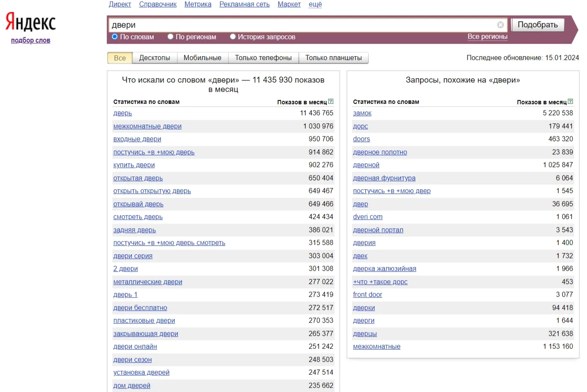
Task: Open the '+что +такое дорс' link
Action: (380, 282)
